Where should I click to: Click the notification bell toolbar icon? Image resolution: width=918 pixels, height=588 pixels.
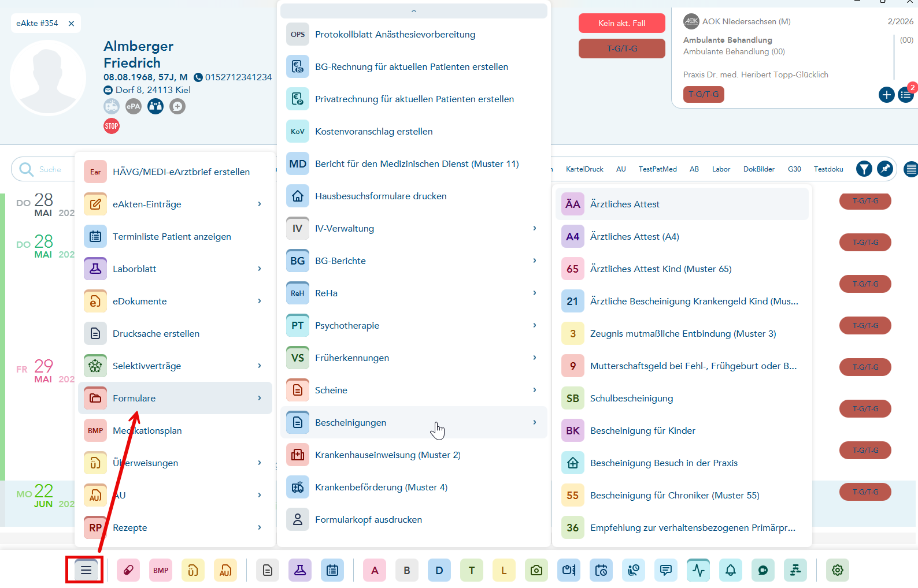click(x=731, y=571)
